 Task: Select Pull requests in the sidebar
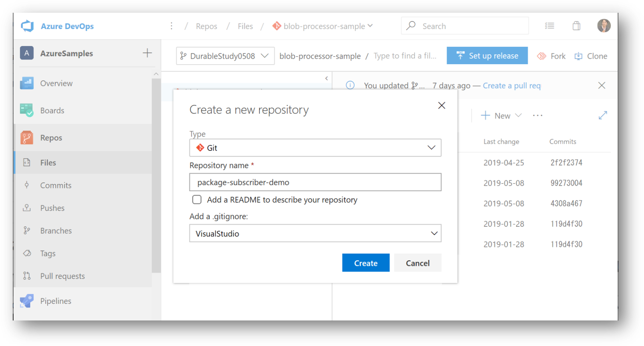pyautogui.click(x=63, y=276)
